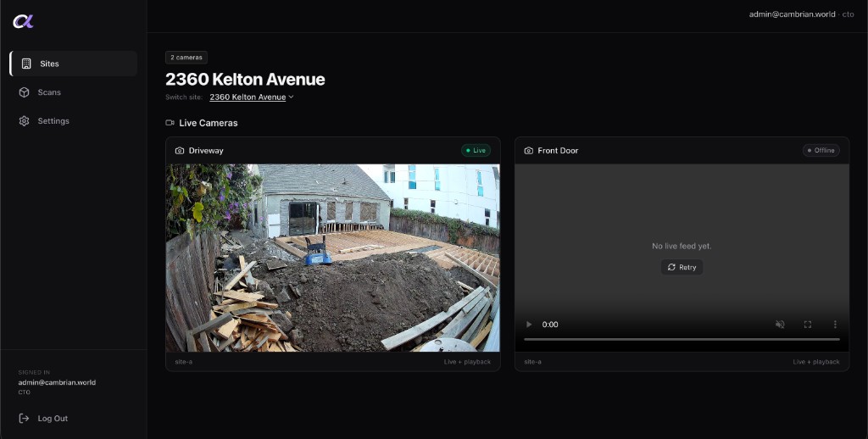Click the 2360 Kelton Avenue heading
868x439 pixels.
[245, 79]
